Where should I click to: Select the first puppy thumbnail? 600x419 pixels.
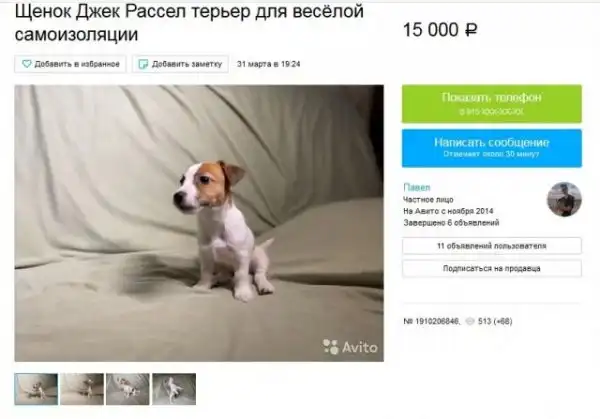36,389
